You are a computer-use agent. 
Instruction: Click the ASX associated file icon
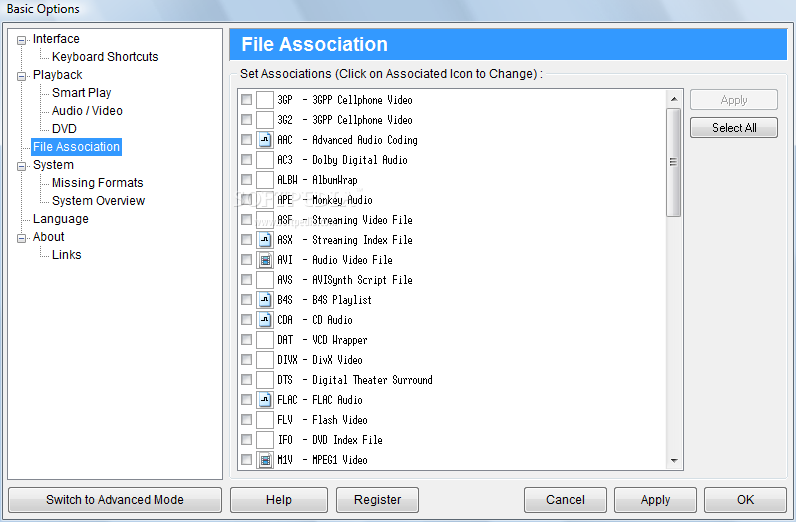[265, 240]
